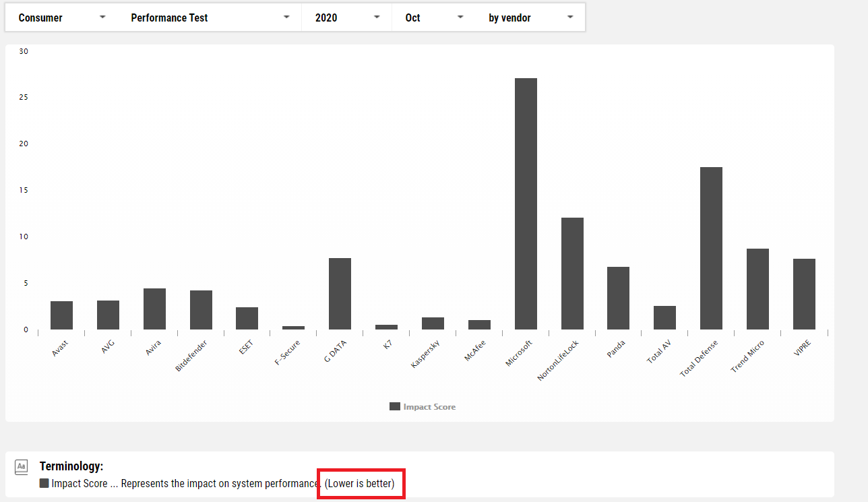Select the Panda bar in chart
The width and height of the screenshot is (868, 502).
coord(618,298)
